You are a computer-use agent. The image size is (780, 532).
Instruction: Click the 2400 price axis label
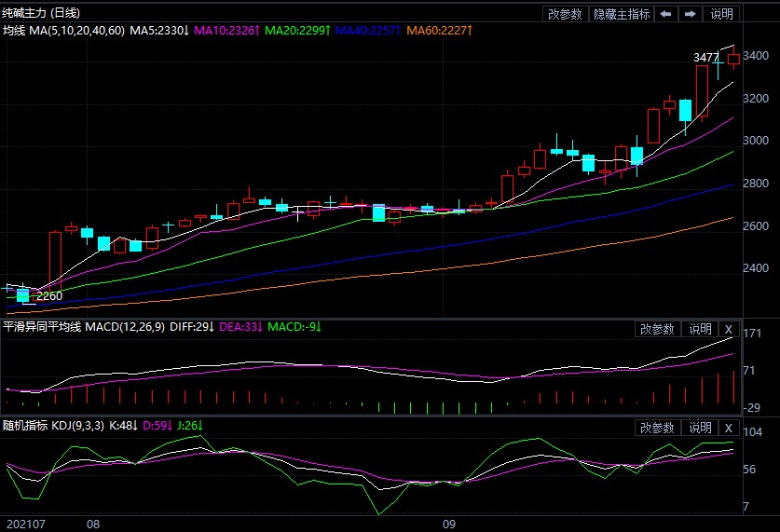pos(756,268)
